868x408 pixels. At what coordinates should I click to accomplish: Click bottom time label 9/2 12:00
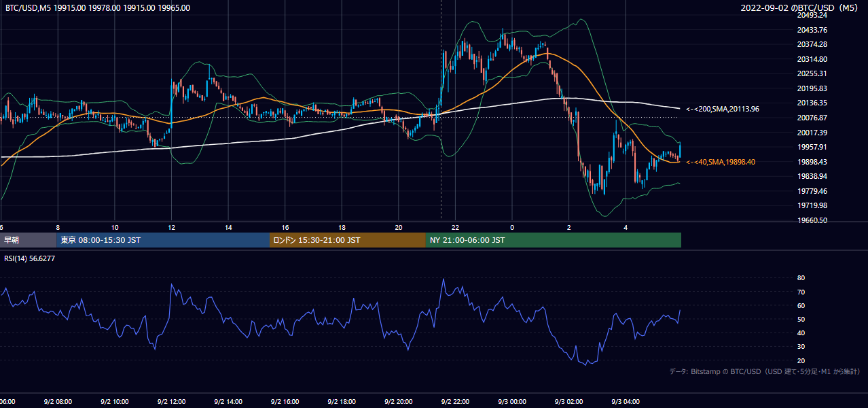pyautogui.click(x=171, y=402)
